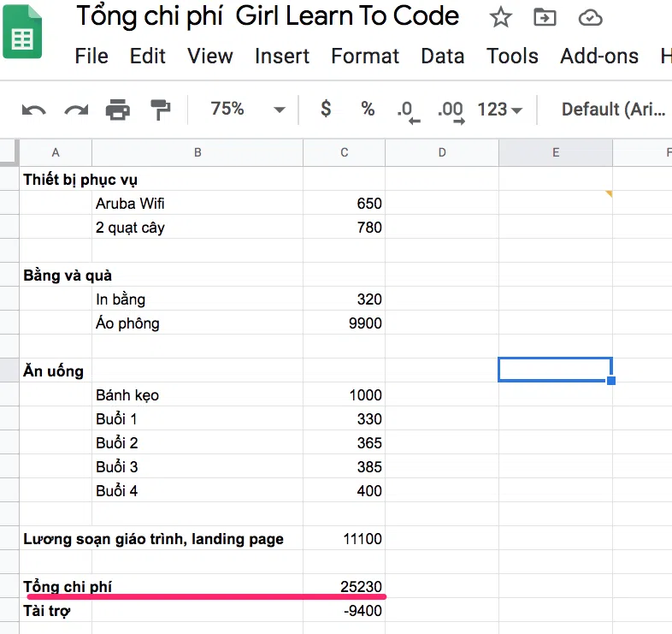Select the 'Tổng chi phí' label cell
Viewport: 672px width, 634px height.
point(56,586)
